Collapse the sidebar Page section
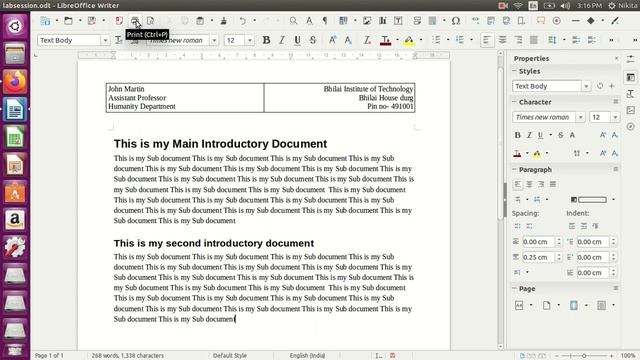Screen dimensions: 640x360 point(514,288)
